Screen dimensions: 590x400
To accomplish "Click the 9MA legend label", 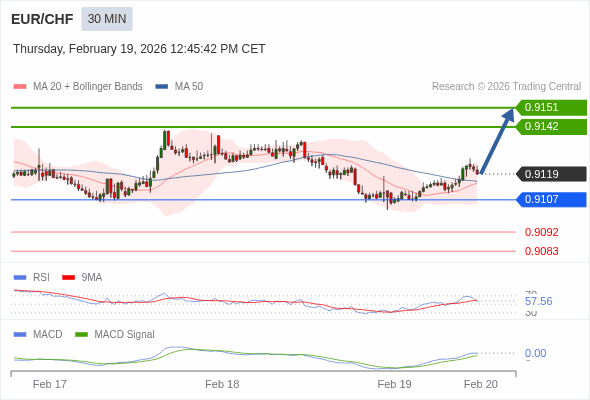I will pos(92,278).
